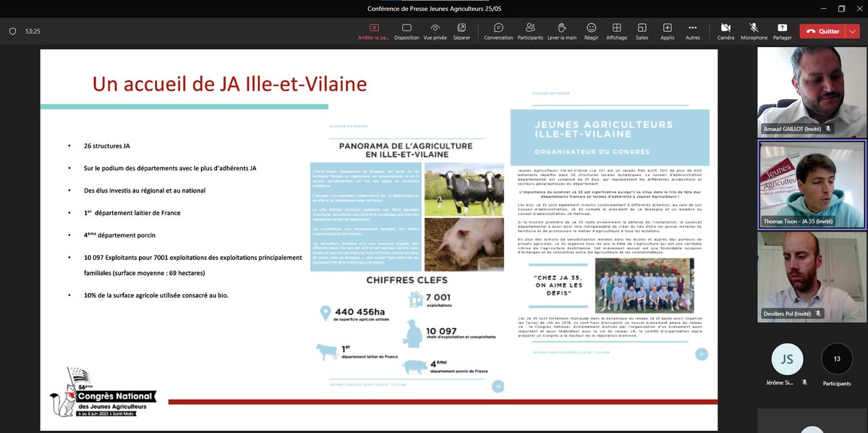
Task: Click the 'CHIFFRES CLEFS' heading
Action: [406, 279]
